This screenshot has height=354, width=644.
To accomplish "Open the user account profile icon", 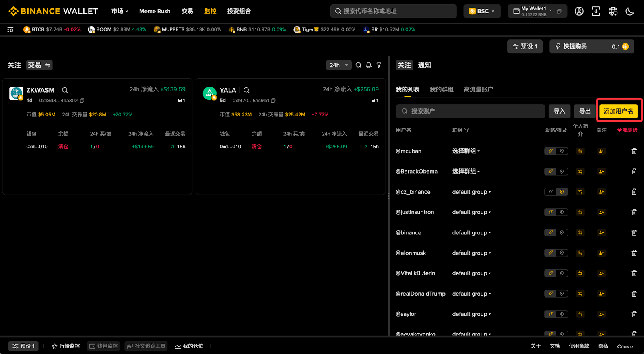I will click(579, 11).
